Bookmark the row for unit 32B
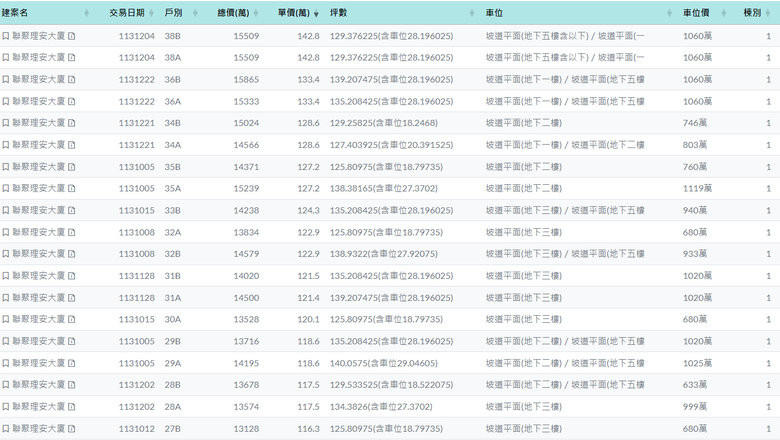780x440 pixels. (5, 254)
